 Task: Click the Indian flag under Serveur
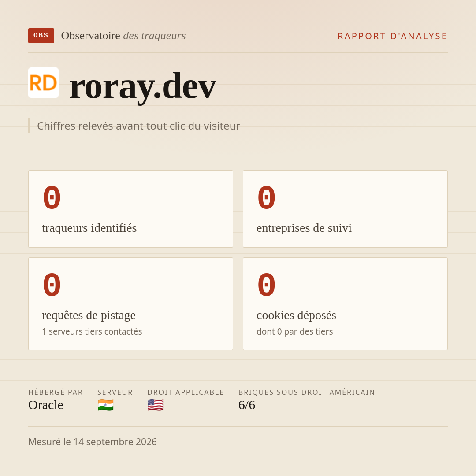(x=106, y=405)
